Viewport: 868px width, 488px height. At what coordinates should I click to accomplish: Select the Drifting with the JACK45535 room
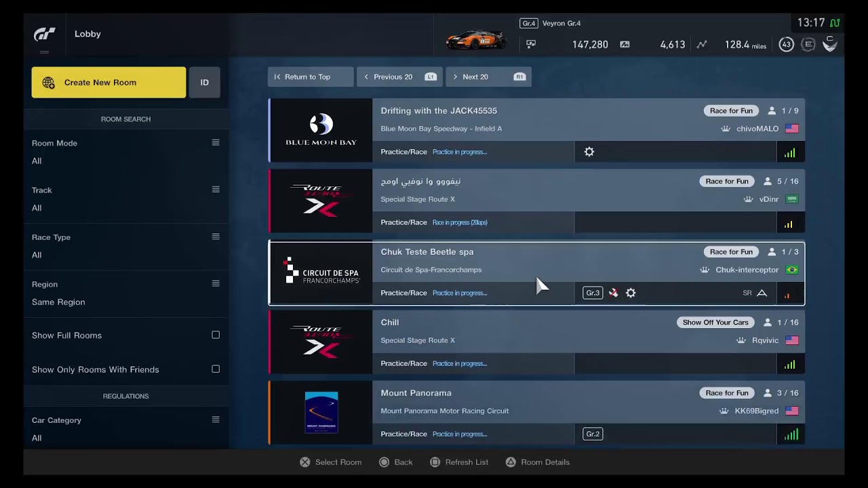[x=536, y=130]
